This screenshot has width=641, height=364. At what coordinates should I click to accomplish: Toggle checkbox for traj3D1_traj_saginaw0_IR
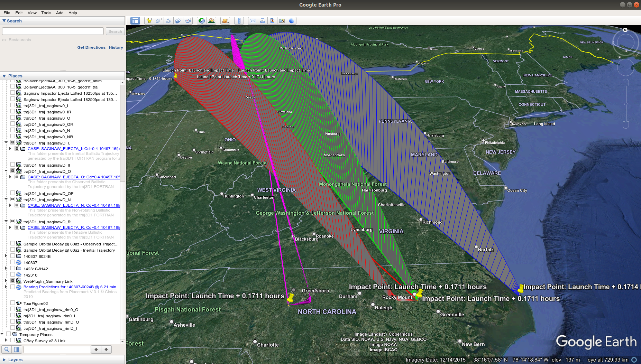pos(13,112)
